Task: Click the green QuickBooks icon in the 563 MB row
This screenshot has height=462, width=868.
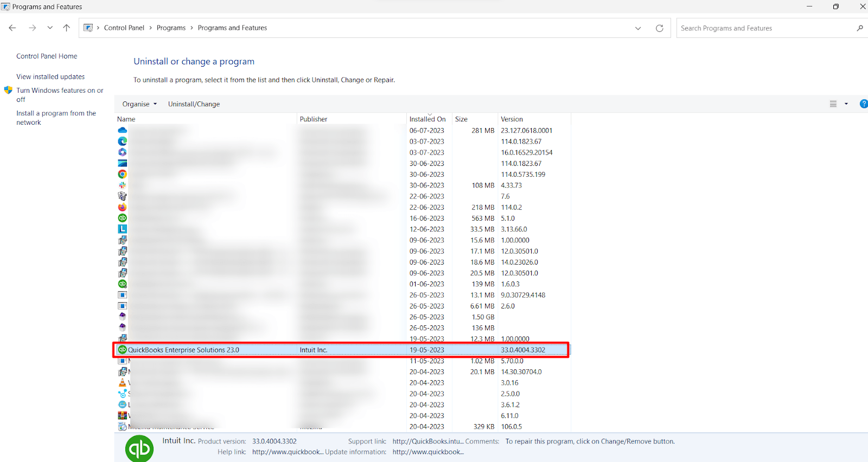Action: 123,218
